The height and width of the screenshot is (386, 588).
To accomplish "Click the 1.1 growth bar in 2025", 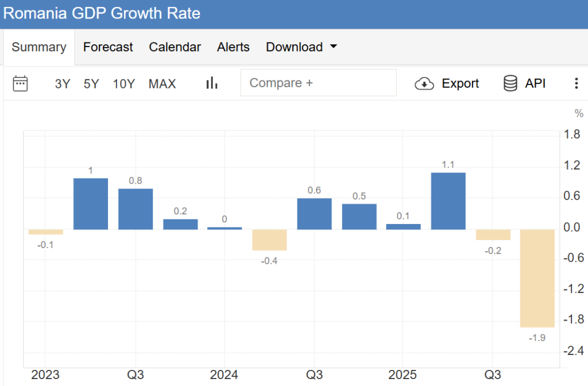I will (x=448, y=201).
